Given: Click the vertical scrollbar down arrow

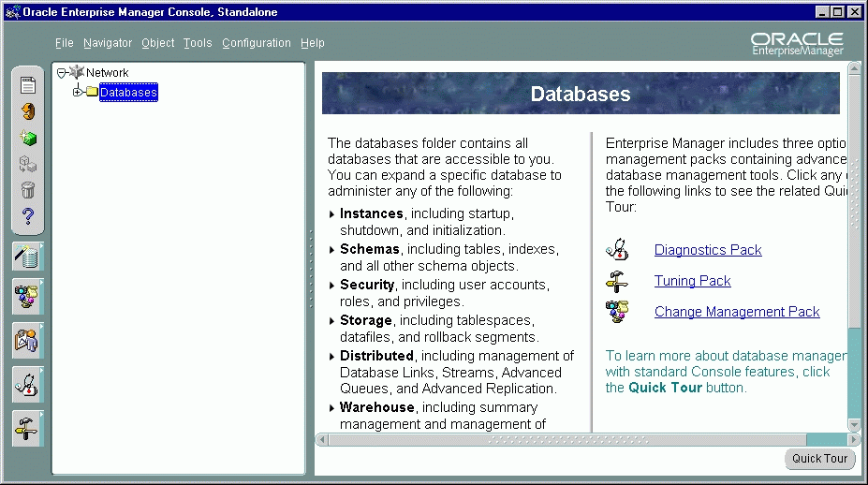Looking at the screenshot, I should click(853, 425).
